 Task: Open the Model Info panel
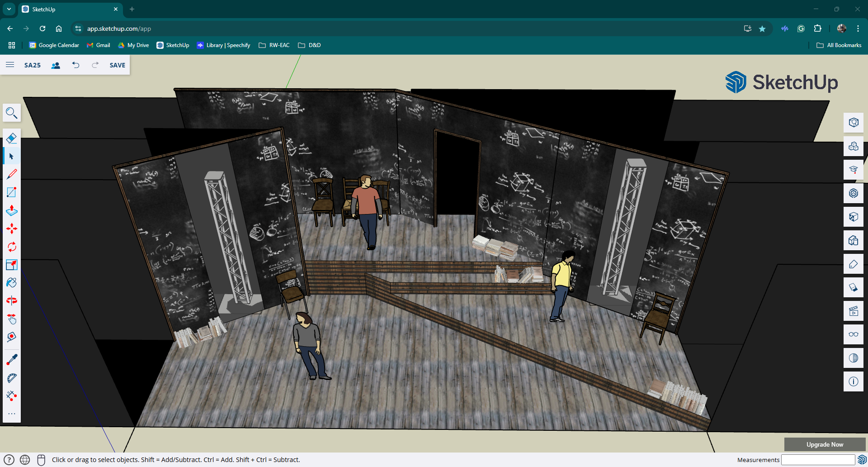tap(854, 381)
